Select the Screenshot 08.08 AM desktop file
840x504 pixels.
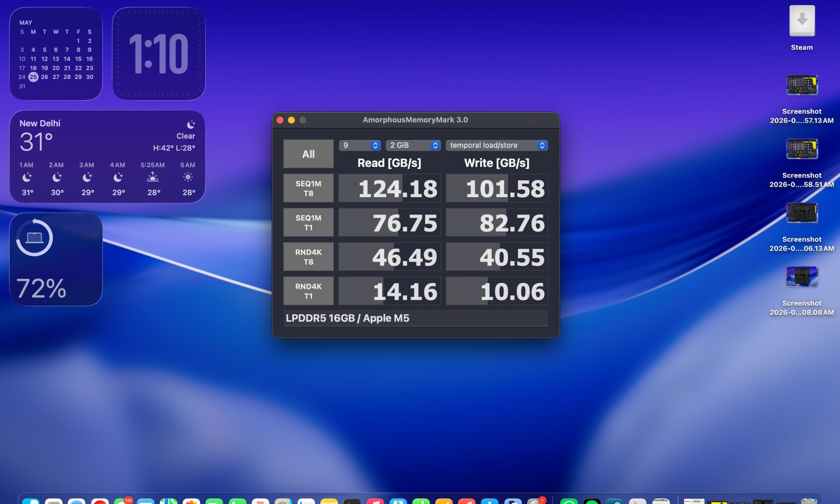pyautogui.click(x=802, y=277)
